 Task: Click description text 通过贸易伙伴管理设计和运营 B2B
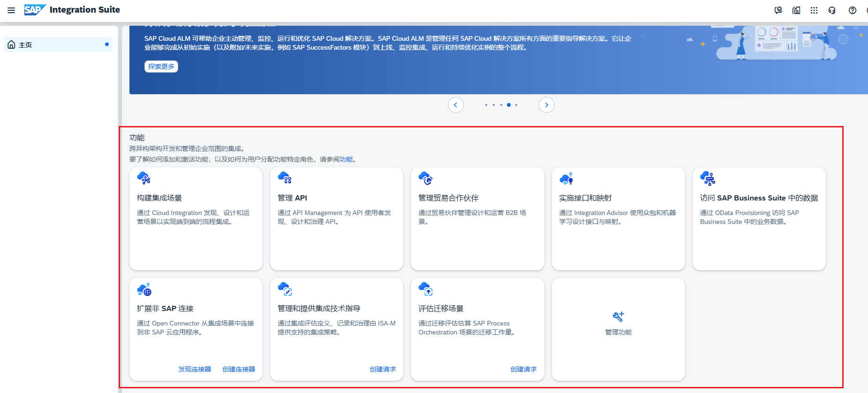pyautogui.click(x=472, y=217)
